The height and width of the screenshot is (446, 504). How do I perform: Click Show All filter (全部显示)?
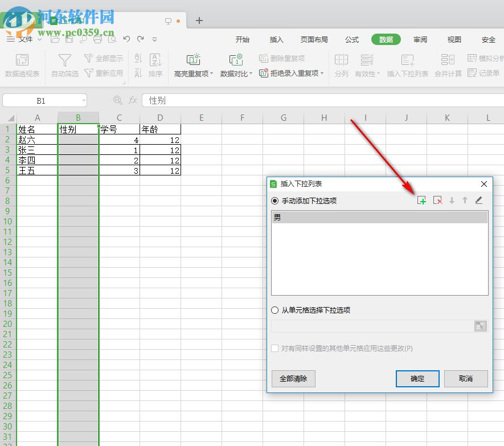point(104,58)
